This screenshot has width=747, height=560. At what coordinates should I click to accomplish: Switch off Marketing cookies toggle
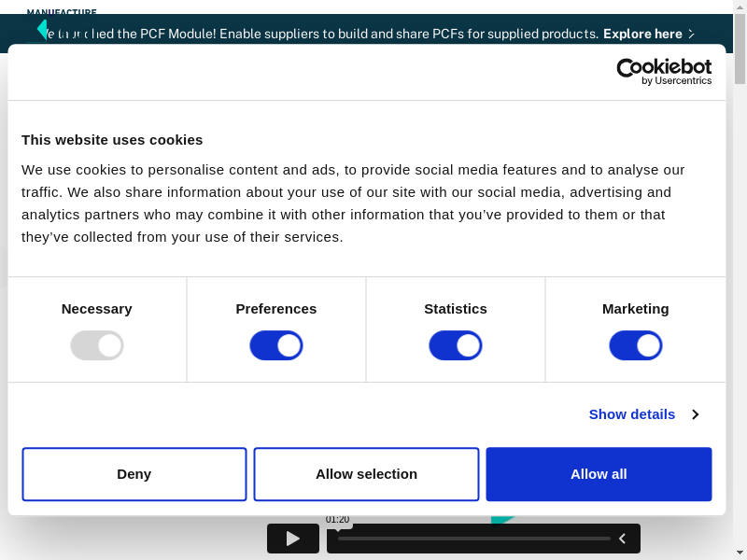(x=636, y=345)
